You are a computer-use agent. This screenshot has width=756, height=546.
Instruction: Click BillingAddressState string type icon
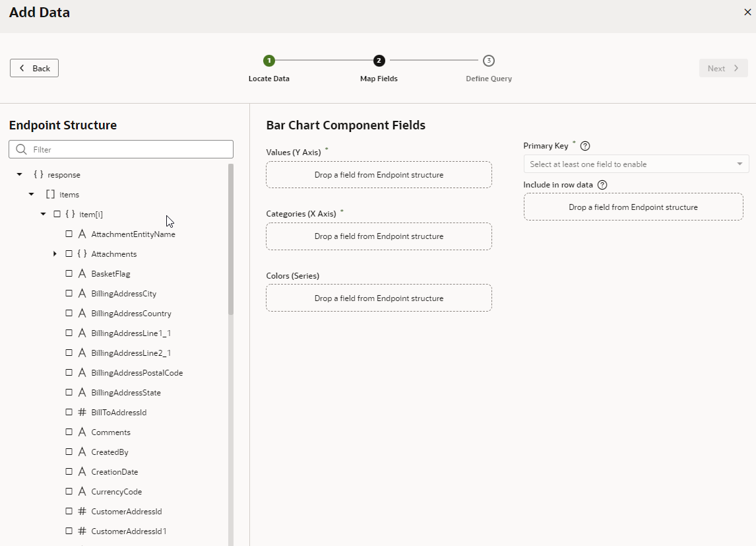point(82,392)
